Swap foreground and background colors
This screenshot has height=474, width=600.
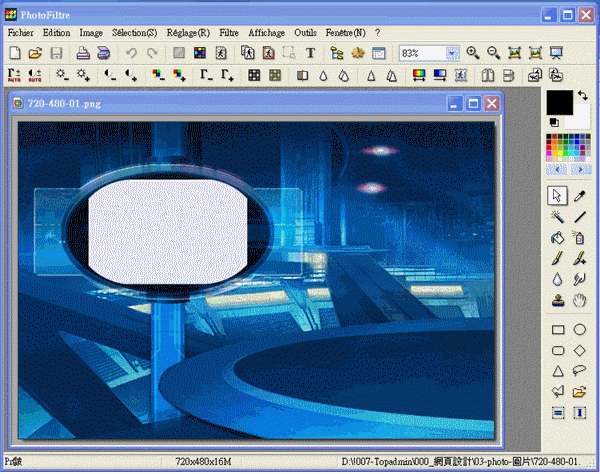coord(583,96)
